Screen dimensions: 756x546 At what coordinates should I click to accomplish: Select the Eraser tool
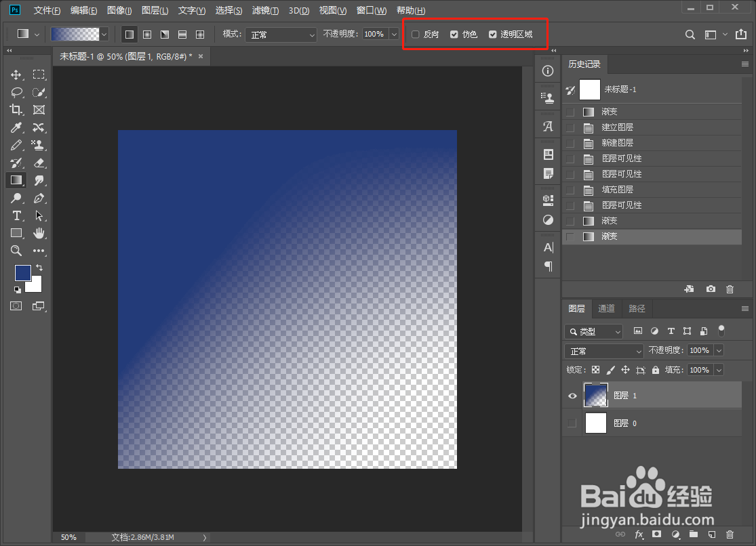(x=39, y=163)
